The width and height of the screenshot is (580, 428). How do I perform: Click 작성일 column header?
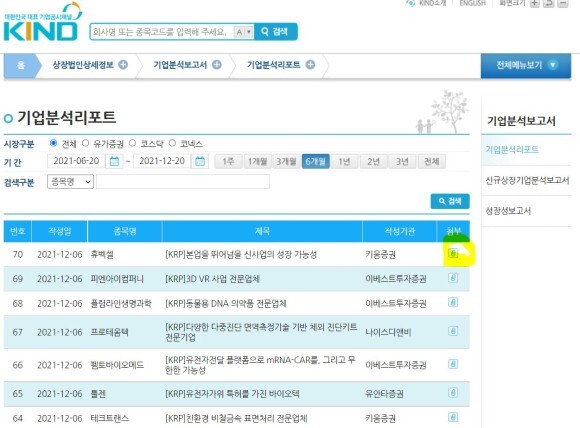(x=60, y=231)
